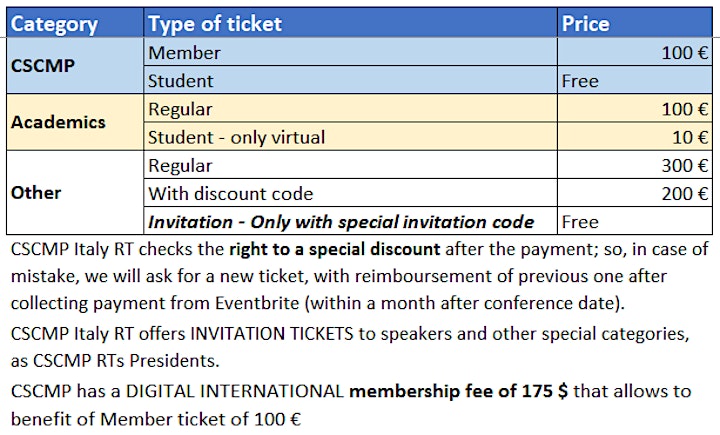
Task: Select the Academics category cell
Action: point(75,122)
